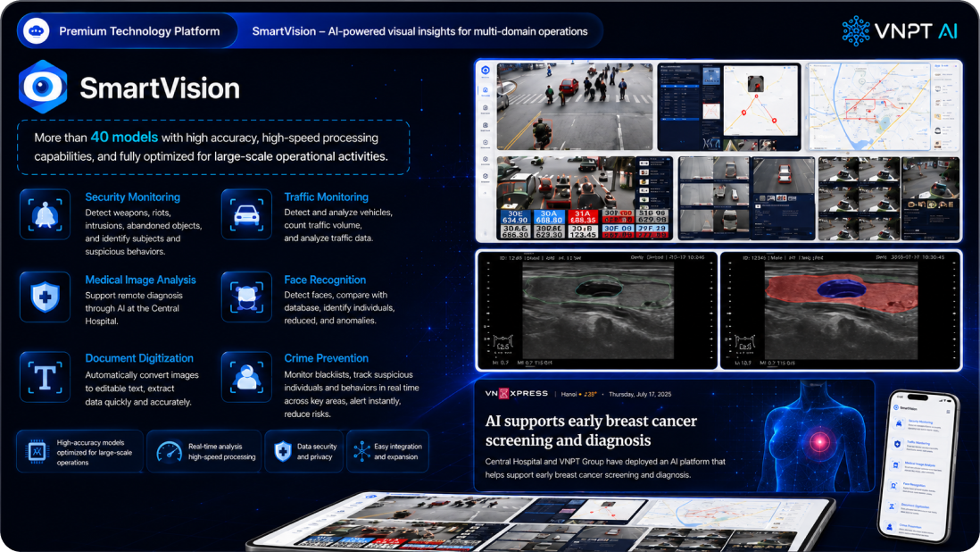
Task: Open the Document Digitization heading
Action: 139,358
